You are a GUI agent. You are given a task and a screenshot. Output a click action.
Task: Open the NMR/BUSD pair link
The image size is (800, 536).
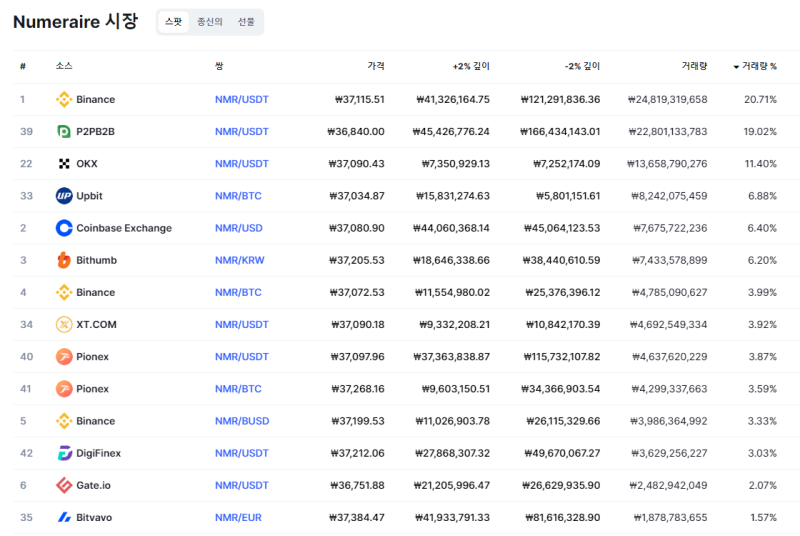pos(242,421)
